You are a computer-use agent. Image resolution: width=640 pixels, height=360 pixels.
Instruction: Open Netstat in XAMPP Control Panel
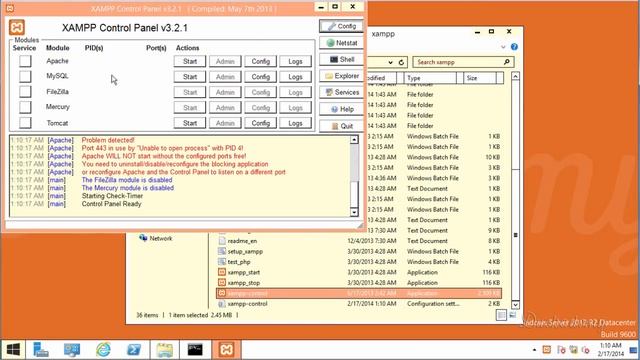341,43
